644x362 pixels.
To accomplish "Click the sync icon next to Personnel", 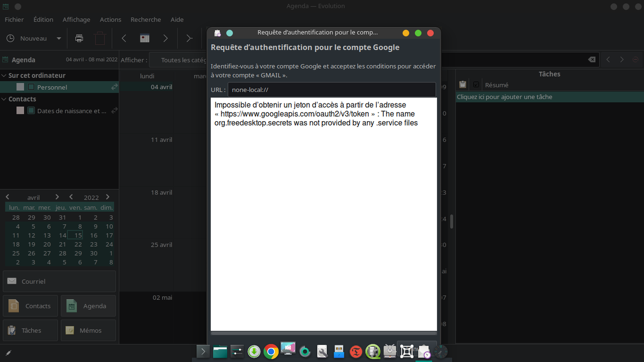I will [114, 87].
